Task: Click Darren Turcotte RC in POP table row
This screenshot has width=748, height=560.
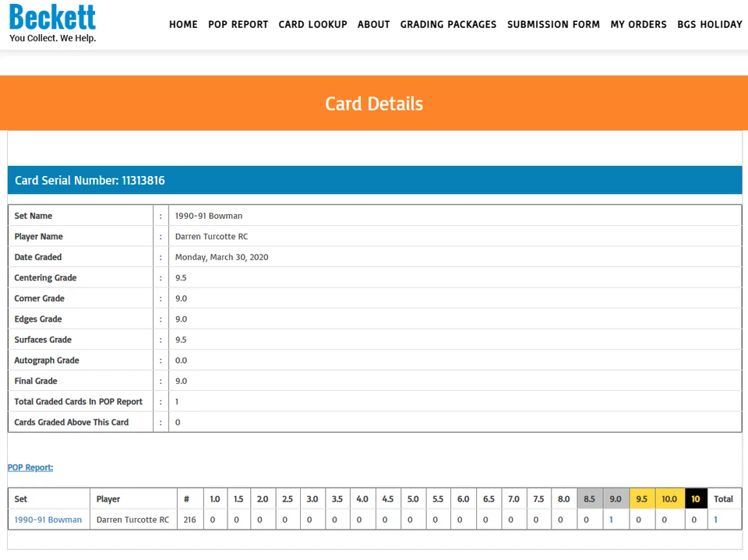Action: (x=132, y=519)
